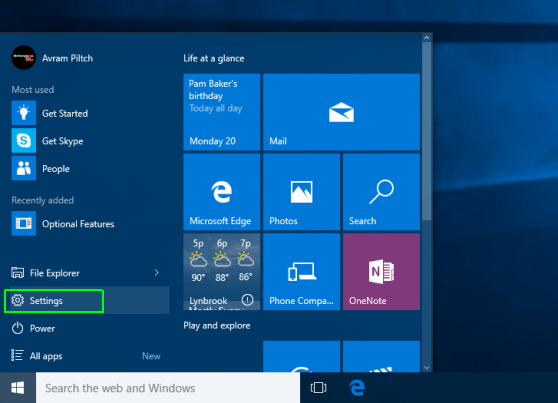Screen dimensions: 558x403
Task: Launch the Microsoft Edge tile
Action: pyautogui.click(x=222, y=192)
